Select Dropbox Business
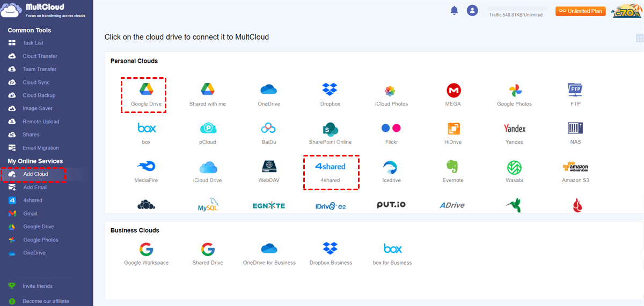The width and height of the screenshot is (644, 306). pos(331,253)
